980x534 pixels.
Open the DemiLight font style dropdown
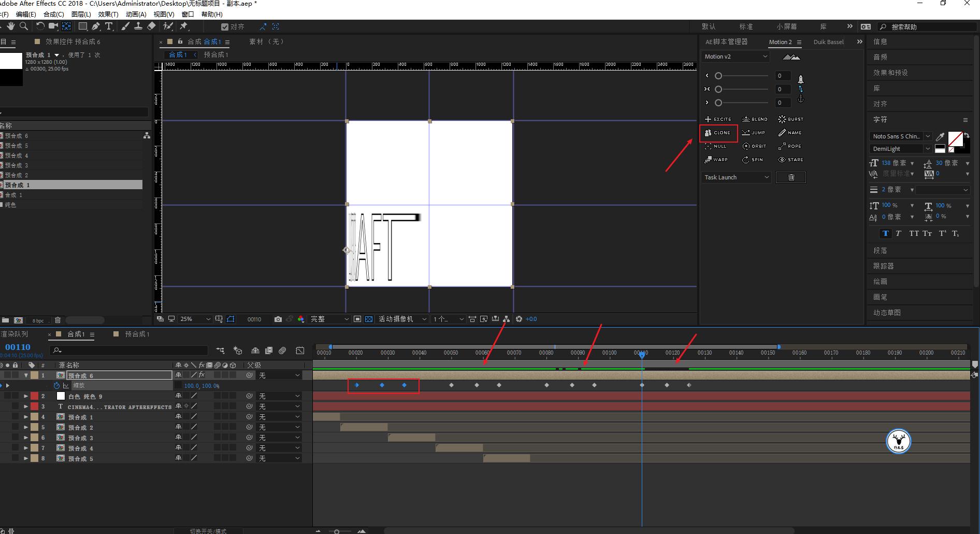[x=901, y=149]
